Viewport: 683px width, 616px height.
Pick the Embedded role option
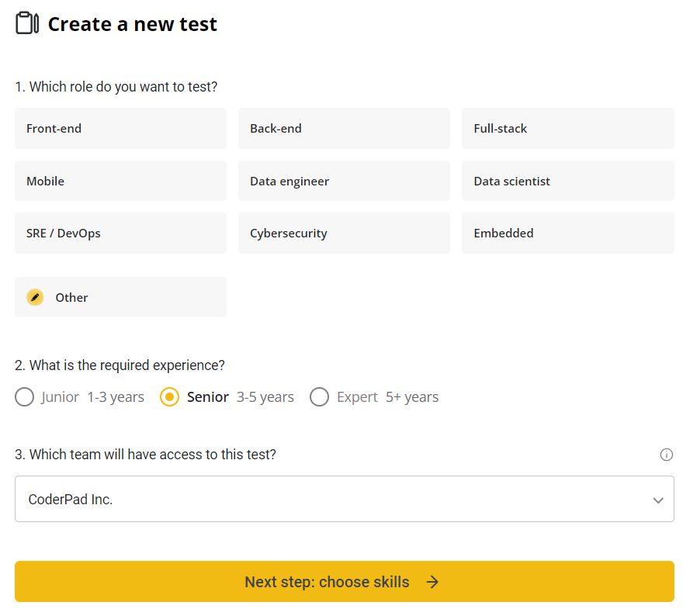567,233
